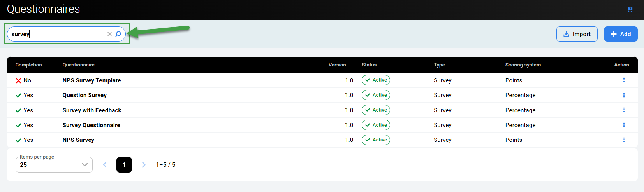
Task: Go to the previous page arrow
Action: pyautogui.click(x=105, y=165)
